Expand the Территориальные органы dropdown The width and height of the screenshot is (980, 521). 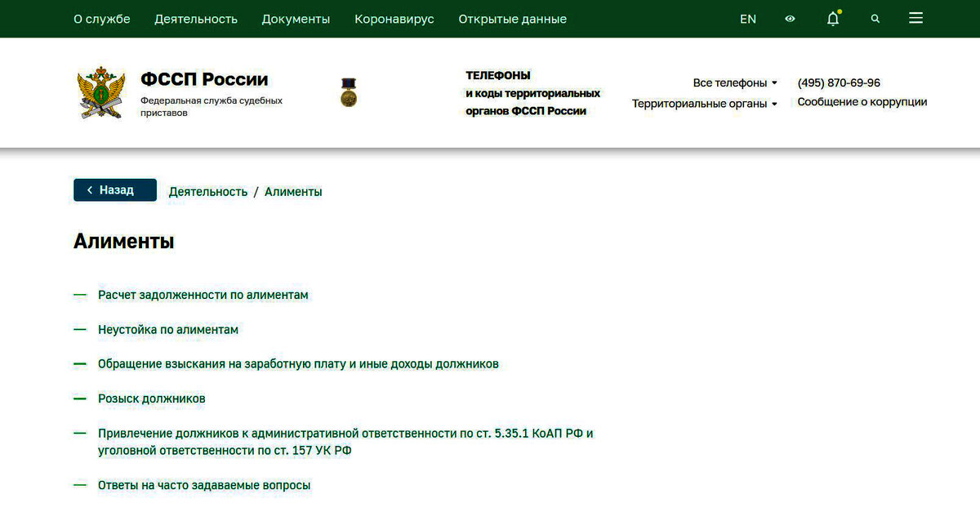coord(705,104)
